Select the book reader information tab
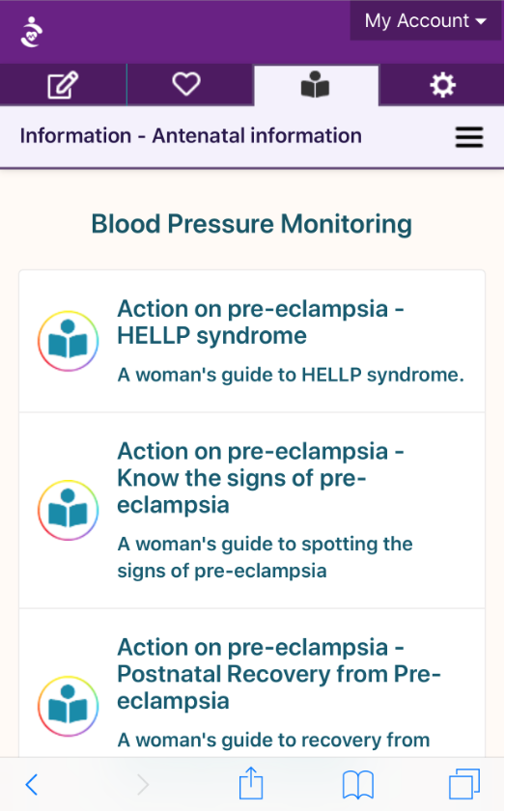505x812 pixels. (x=316, y=85)
